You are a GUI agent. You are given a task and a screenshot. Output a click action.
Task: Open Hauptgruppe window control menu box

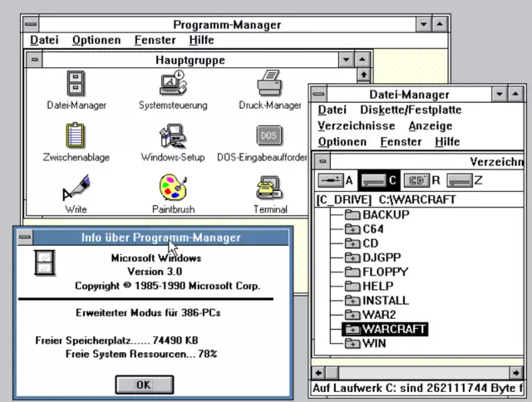[x=34, y=60]
